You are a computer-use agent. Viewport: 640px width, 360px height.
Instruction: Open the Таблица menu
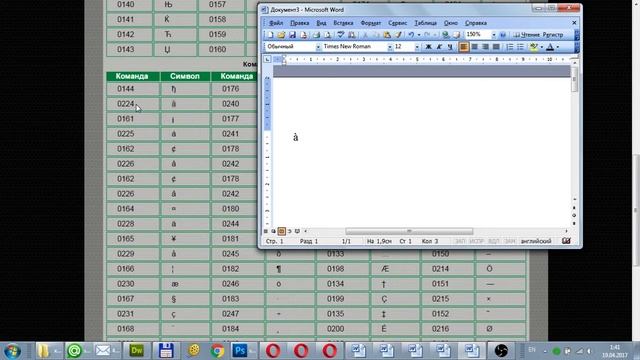click(x=425, y=23)
